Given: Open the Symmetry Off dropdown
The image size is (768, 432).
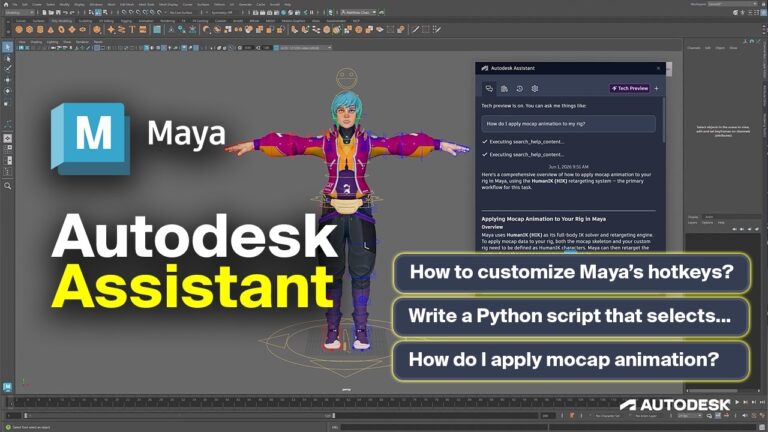Looking at the screenshot, I should pos(221,12).
